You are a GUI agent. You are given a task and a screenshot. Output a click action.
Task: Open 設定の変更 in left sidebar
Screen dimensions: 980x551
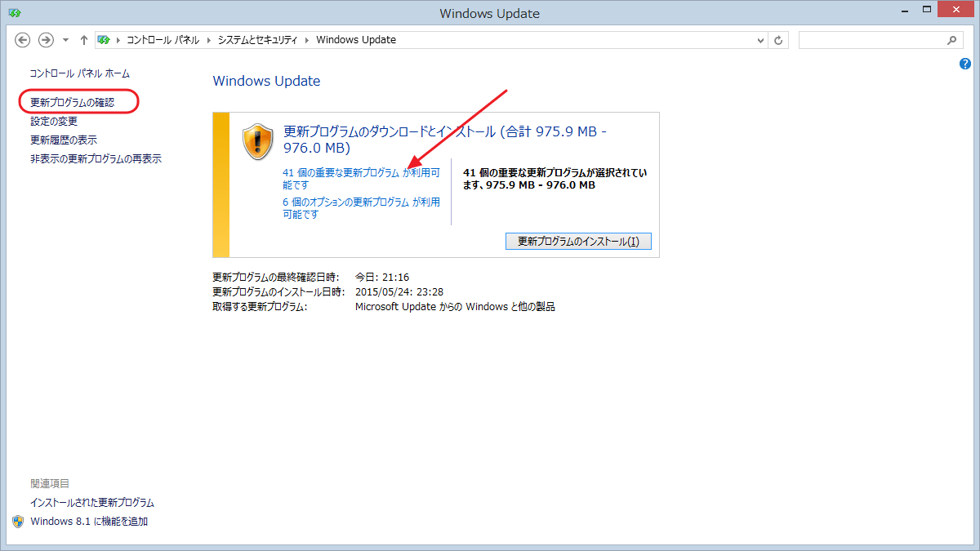(54, 121)
